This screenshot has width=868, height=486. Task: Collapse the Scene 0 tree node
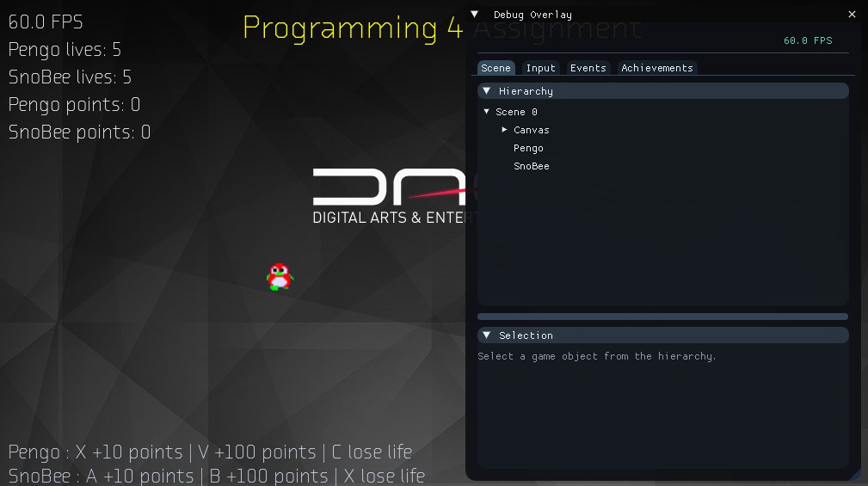[487, 111]
